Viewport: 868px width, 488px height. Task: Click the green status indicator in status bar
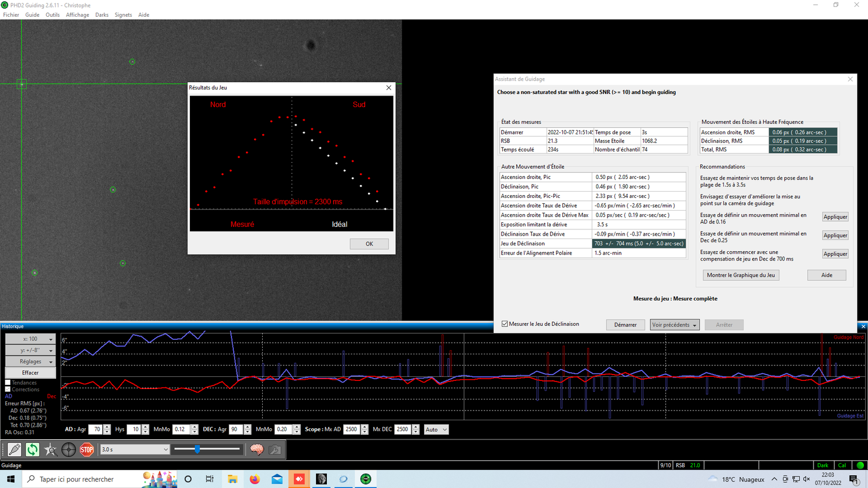tap(860, 465)
